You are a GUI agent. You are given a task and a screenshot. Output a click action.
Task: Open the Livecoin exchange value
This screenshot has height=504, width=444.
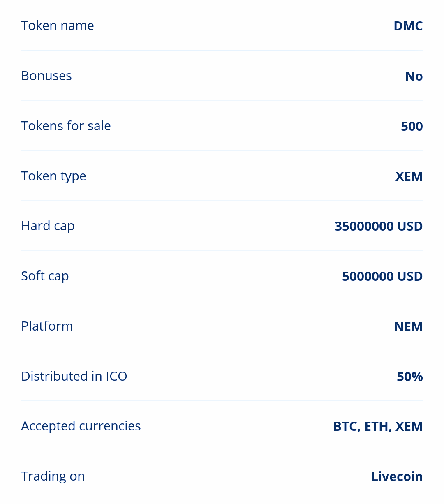pos(397,476)
